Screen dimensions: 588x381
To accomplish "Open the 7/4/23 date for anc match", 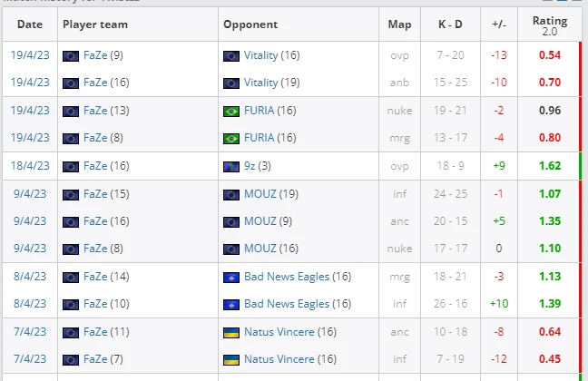I will (x=30, y=332).
